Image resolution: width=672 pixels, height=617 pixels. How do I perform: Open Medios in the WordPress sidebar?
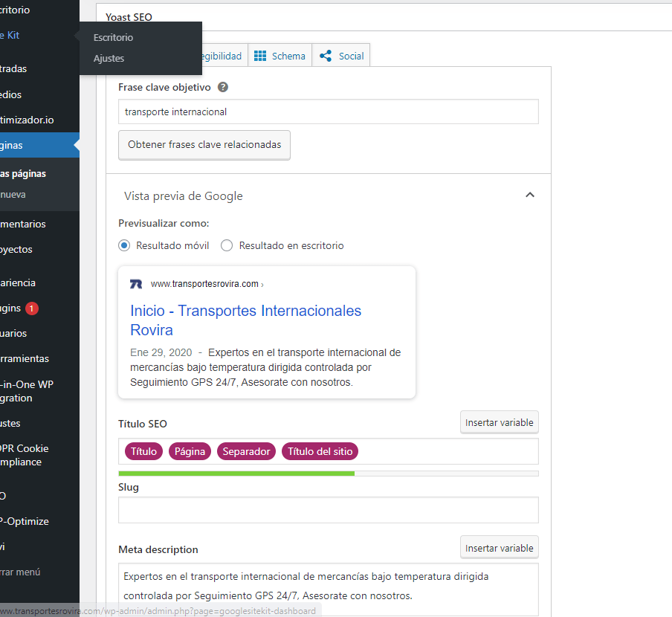coord(39,94)
